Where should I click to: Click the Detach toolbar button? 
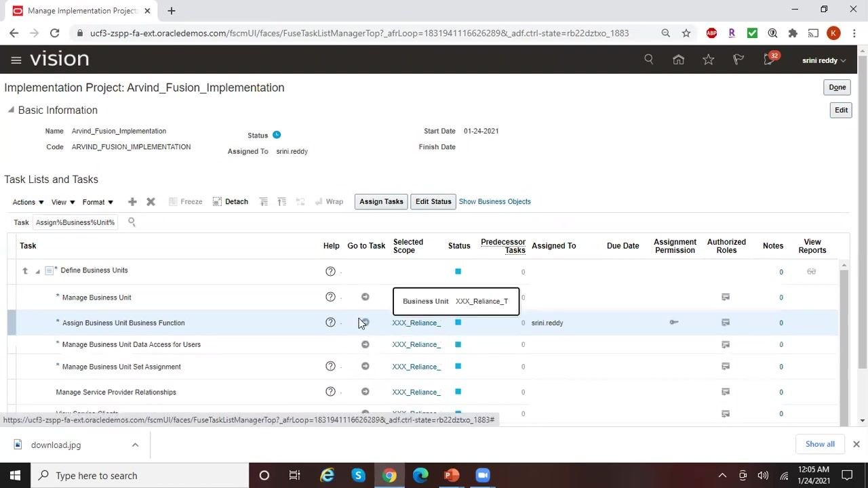(x=231, y=202)
